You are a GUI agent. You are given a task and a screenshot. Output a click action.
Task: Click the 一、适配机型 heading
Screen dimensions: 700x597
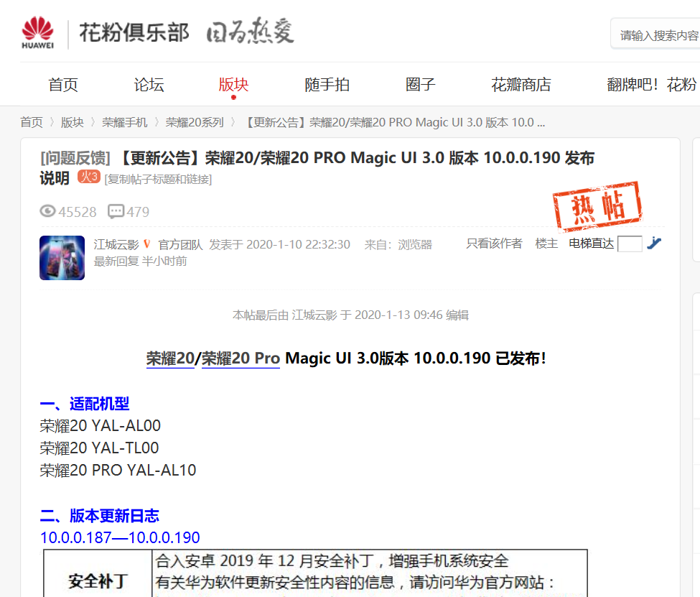coord(85,404)
